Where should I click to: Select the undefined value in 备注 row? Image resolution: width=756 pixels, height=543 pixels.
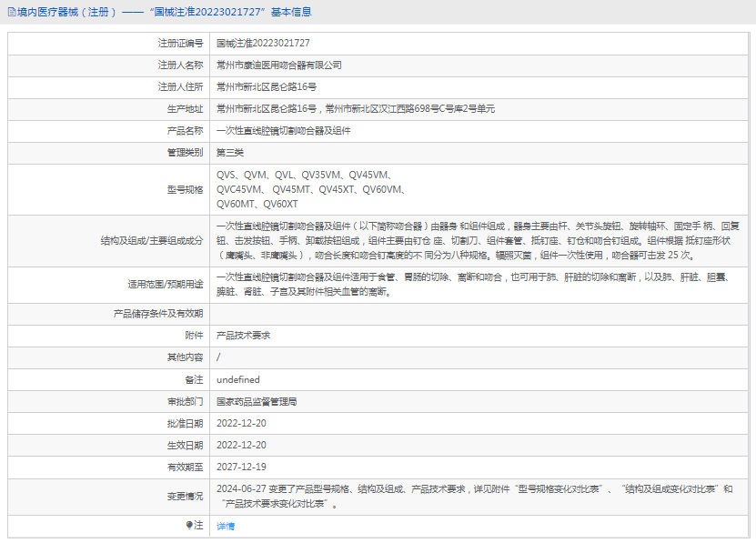(238, 379)
